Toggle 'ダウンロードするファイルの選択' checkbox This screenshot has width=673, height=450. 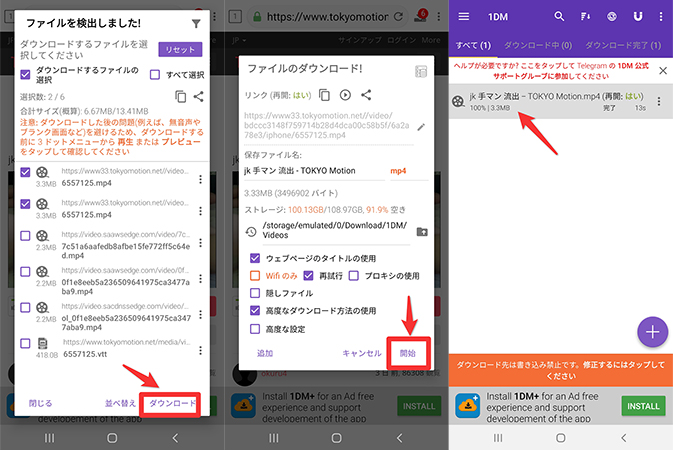[x=25, y=74]
